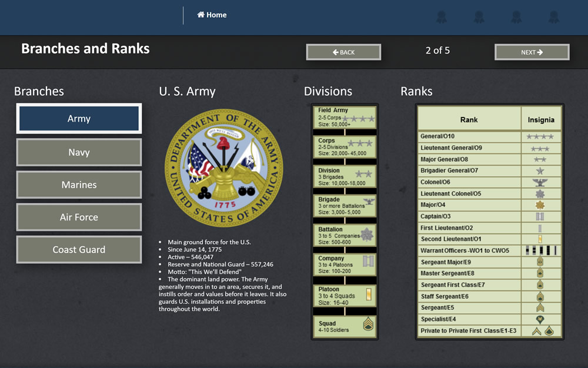Show the Air Force branch
This screenshot has width=588, height=368.
79,217
